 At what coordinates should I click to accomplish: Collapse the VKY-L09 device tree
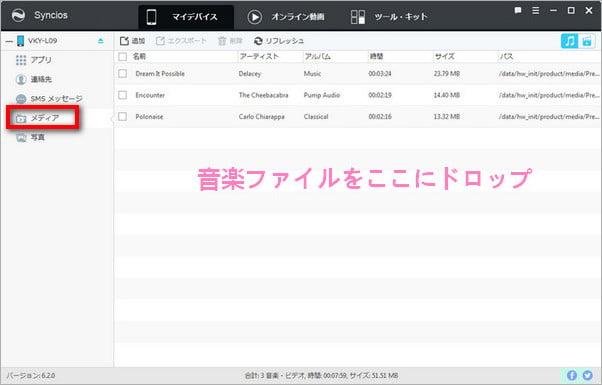coord(9,41)
